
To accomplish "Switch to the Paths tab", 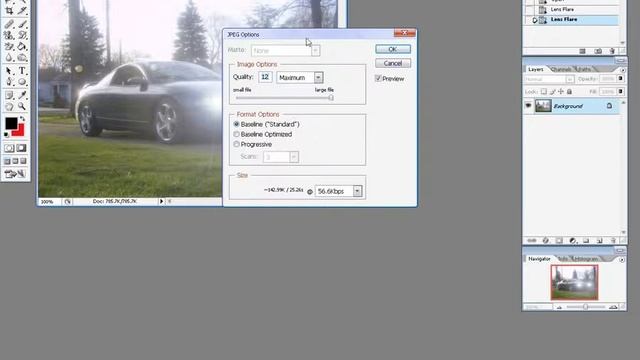I will (584, 69).
